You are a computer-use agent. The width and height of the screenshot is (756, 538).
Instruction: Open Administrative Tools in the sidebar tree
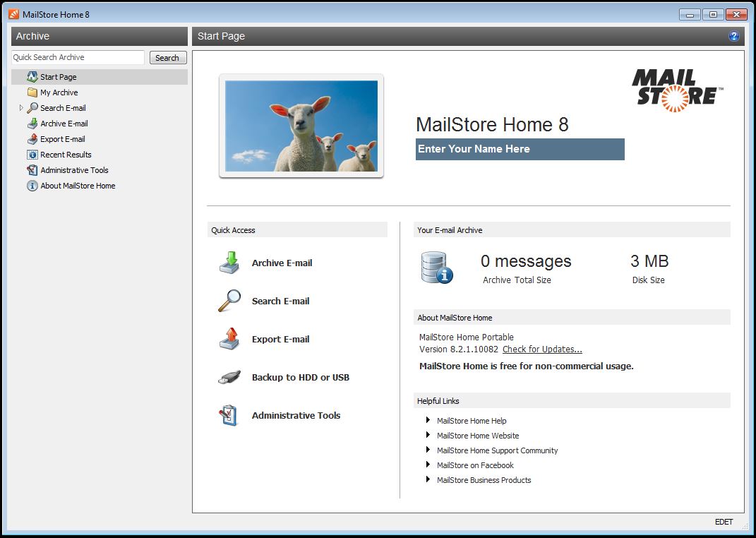pos(74,170)
